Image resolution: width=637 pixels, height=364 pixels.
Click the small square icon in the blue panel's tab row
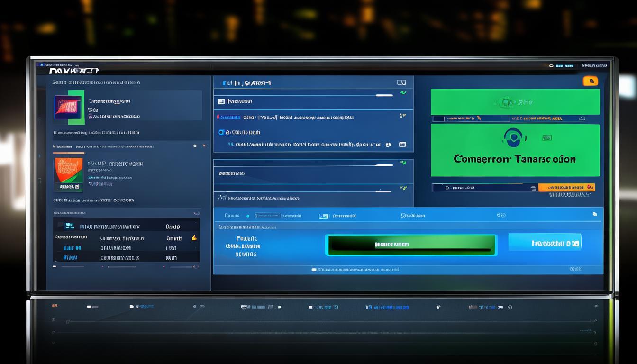tap(324, 216)
